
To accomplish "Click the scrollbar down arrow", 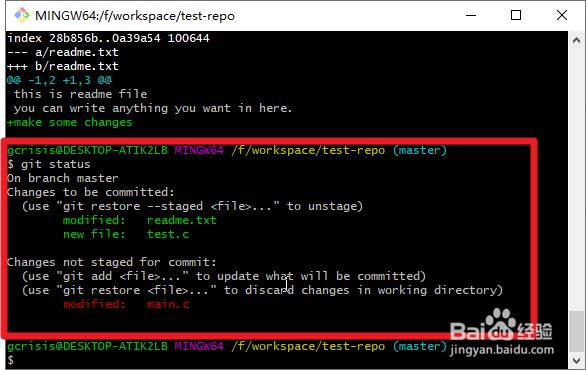I will tap(576, 361).
